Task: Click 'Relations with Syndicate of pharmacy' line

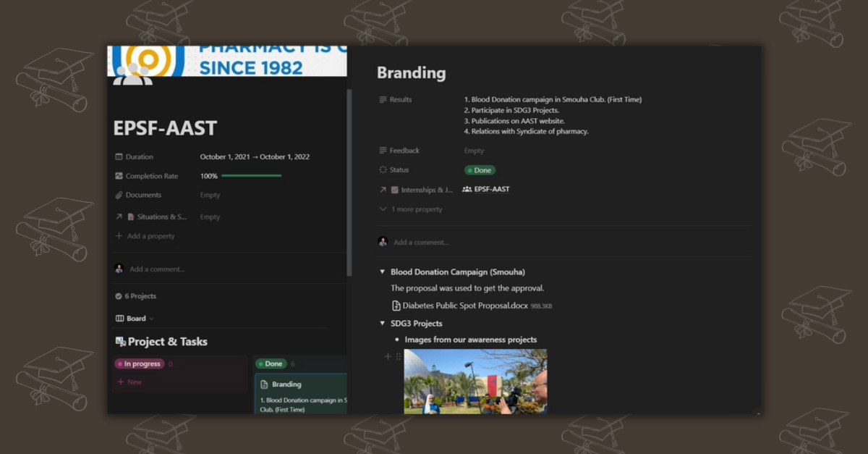Action: click(x=526, y=132)
